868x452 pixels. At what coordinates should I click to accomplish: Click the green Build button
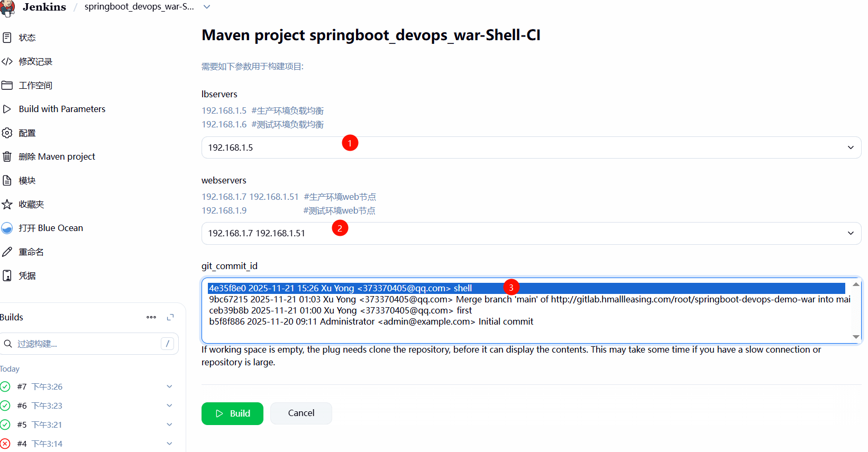(232, 413)
